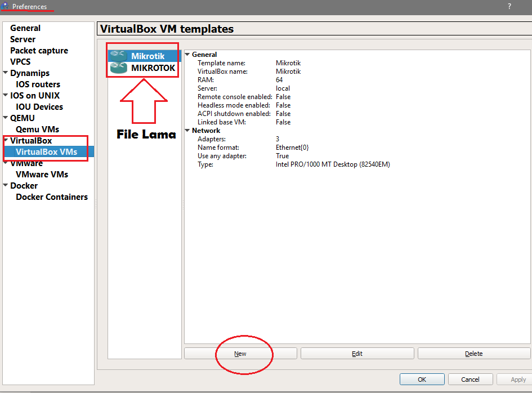532x393 pixels.
Task: Open IOS routers preferences
Action: click(38, 84)
